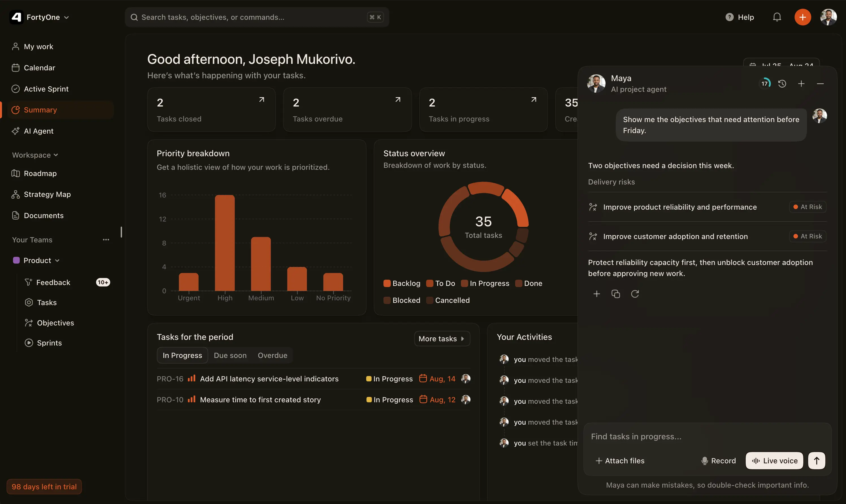Open the Calendar page
Viewport: 846px width, 504px height.
coord(60,68)
